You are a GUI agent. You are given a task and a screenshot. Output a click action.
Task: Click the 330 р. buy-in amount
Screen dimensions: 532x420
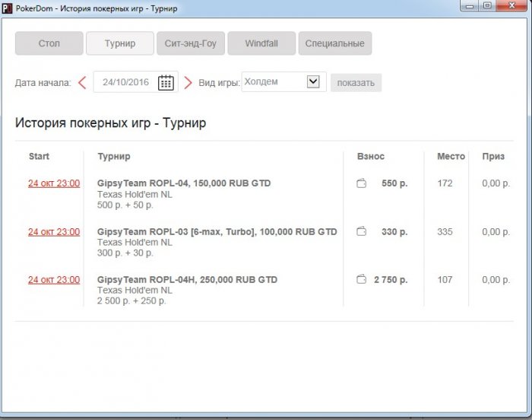pyautogui.click(x=394, y=232)
